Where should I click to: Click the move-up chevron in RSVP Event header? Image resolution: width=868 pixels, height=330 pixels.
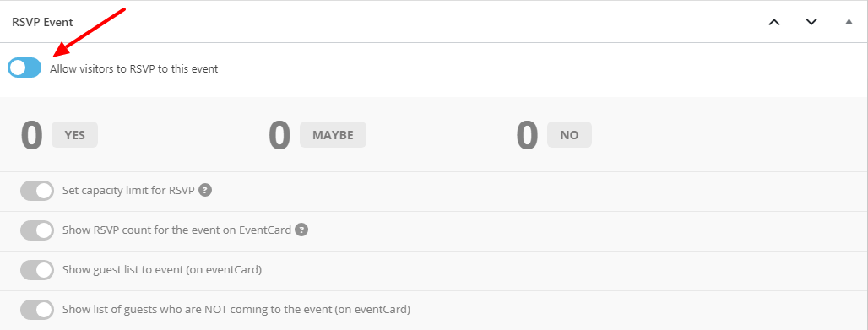774,22
